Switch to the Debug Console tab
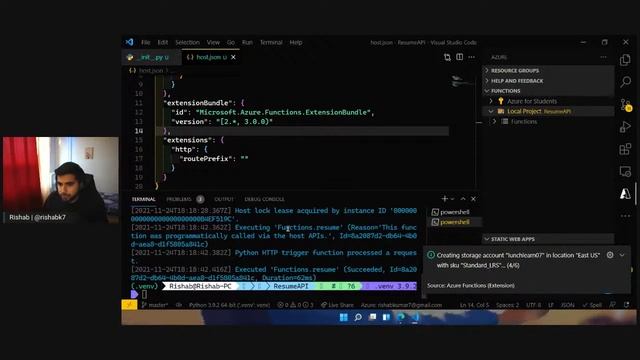 click(264, 199)
